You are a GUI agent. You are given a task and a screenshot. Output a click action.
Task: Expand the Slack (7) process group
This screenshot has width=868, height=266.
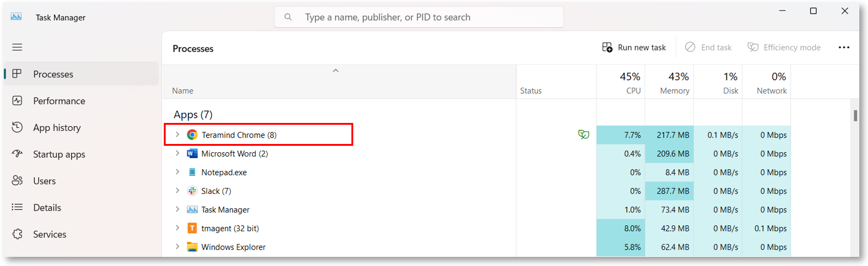pyautogui.click(x=178, y=191)
